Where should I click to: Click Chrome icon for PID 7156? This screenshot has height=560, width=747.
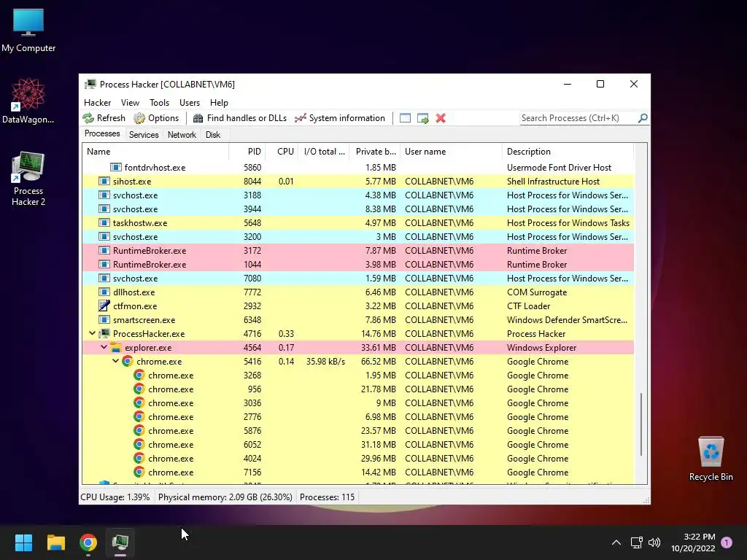[139, 472]
